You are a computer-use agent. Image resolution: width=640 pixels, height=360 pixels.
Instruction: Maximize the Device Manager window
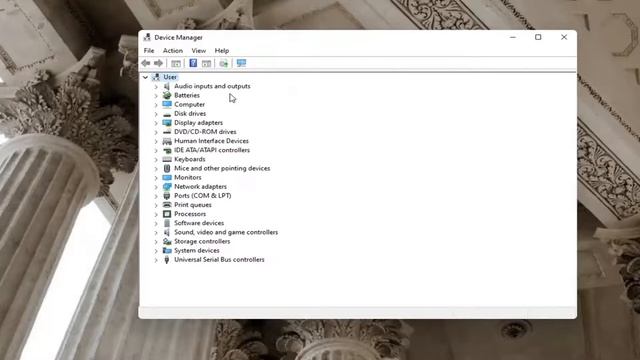(538, 37)
